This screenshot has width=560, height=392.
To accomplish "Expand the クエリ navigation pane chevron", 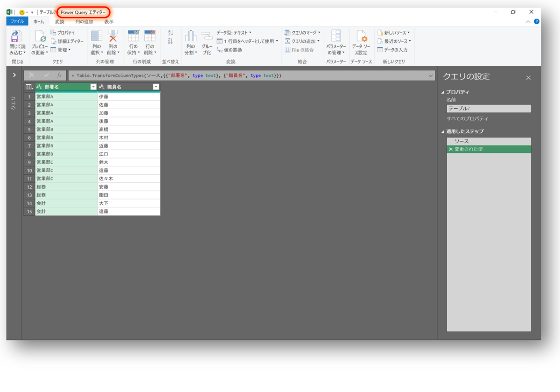I will point(14,75).
